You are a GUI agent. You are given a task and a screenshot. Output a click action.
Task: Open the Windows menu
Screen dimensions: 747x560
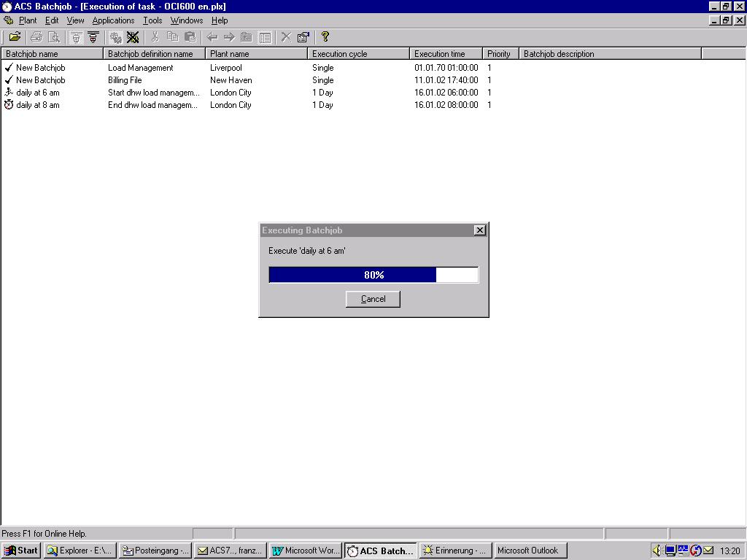[x=187, y=20]
